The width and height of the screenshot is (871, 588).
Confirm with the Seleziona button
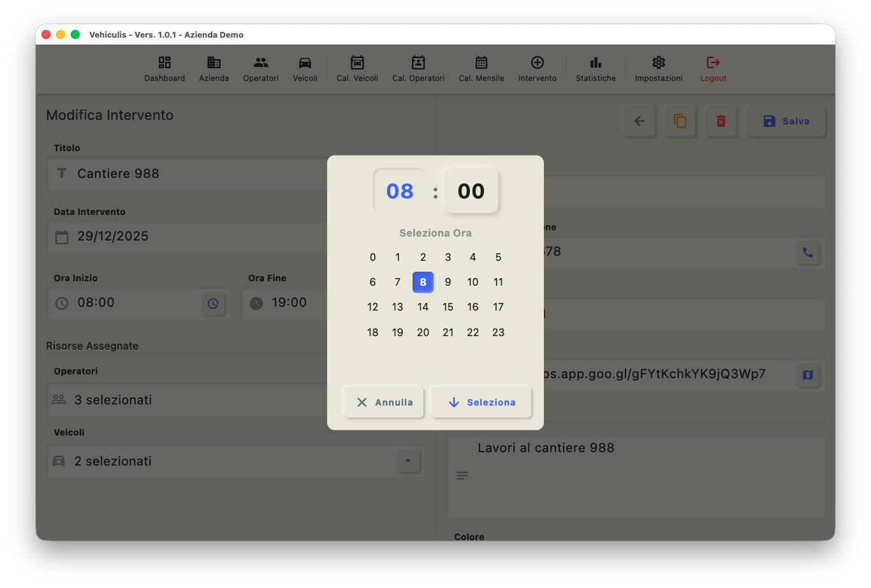[x=481, y=402]
